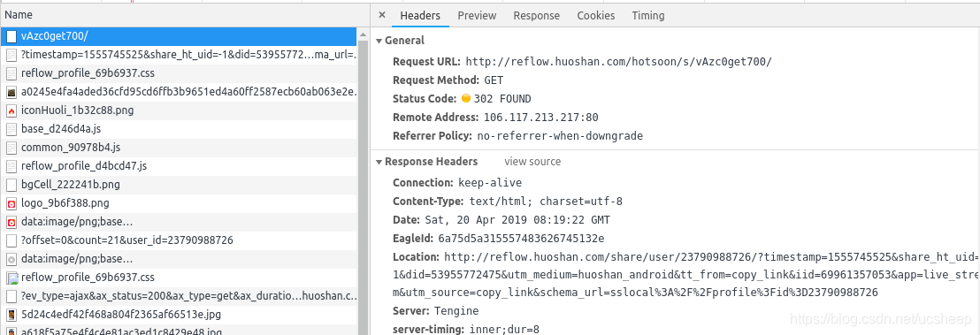This screenshot has width=980, height=335.
Task: Select the reflow_profile_69b6937.css request above ?ev_type=ajax
Action: pyautogui.click(x=179, y=277)
